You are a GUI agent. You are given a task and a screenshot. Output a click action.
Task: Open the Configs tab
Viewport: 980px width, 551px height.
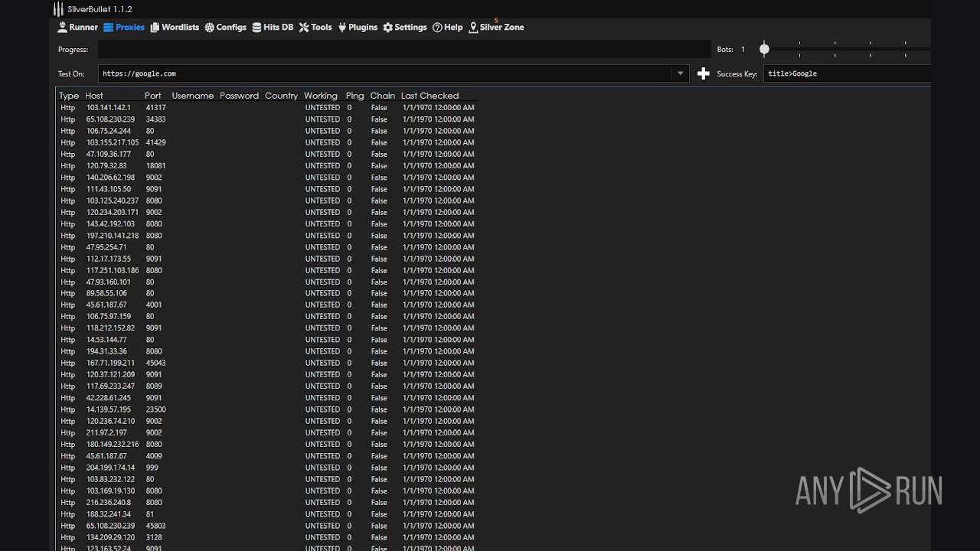226,28
